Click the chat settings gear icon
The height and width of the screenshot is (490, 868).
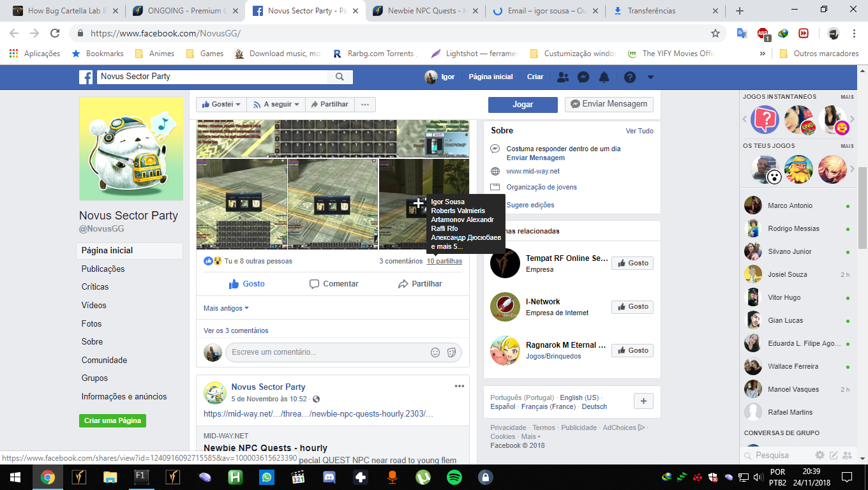pos(819,456)
